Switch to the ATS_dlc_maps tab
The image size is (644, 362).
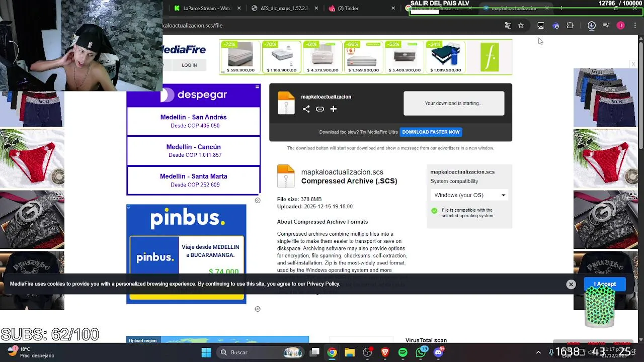pos(284,8)
